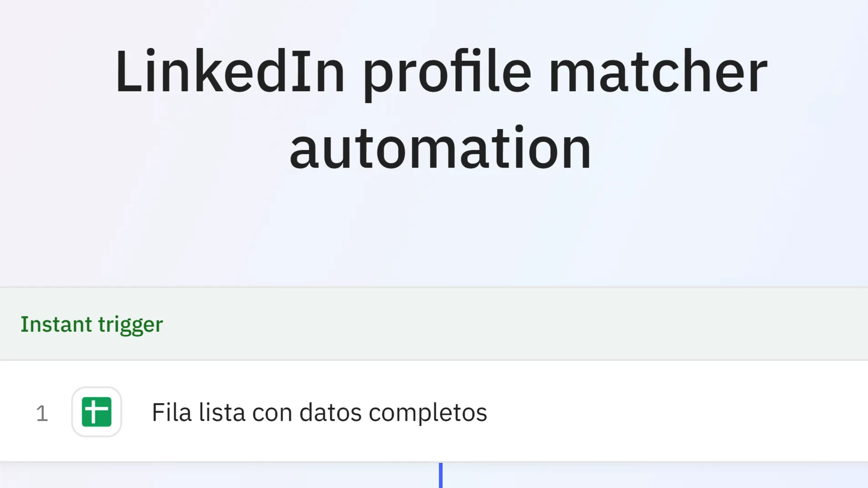Open the Google Sheets trigger app icon
Viewport: 868px width, 488px height.
[x=96, y=412]
